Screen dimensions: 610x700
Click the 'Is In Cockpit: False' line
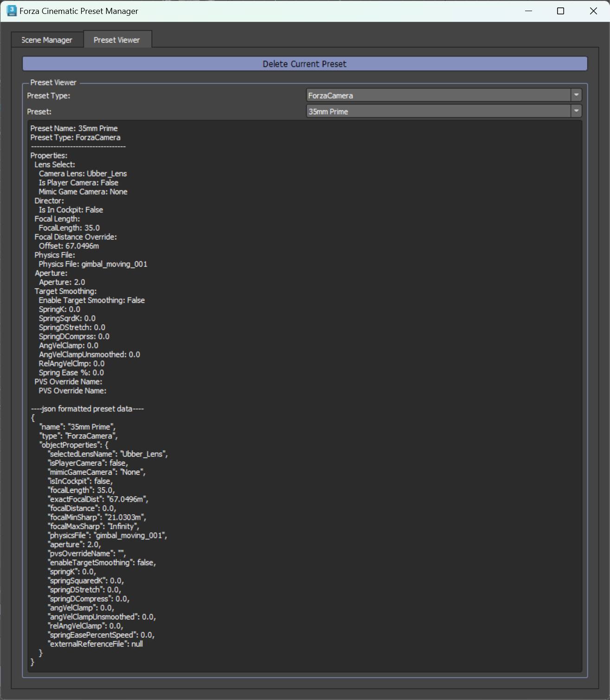pos(71,210)
